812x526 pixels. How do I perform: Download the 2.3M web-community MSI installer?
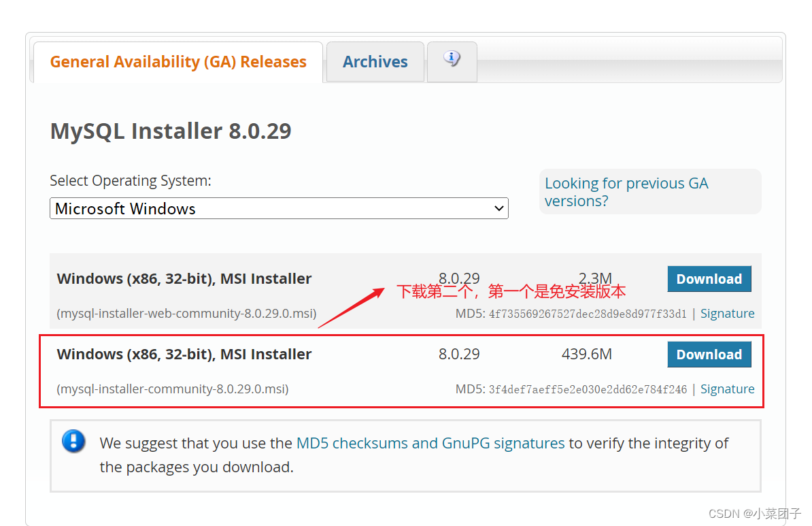coord(709,279)
